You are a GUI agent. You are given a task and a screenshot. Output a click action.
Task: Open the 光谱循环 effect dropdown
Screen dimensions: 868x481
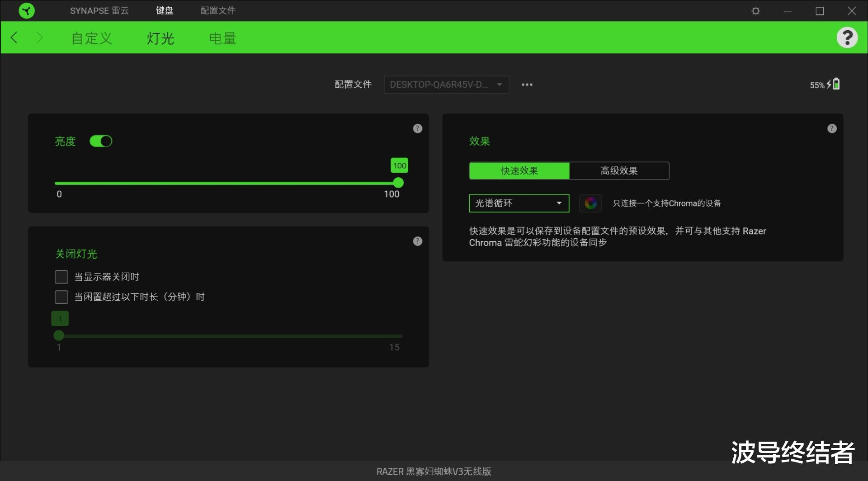[519, 203]
